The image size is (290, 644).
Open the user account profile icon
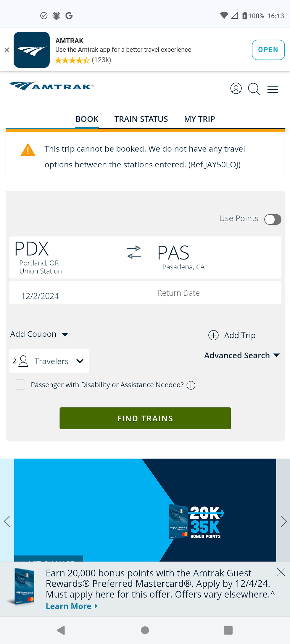[236, 88]
